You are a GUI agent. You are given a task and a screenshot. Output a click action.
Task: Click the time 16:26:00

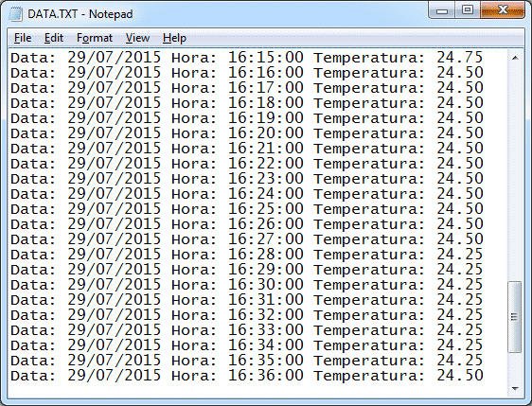coord(266,224)
